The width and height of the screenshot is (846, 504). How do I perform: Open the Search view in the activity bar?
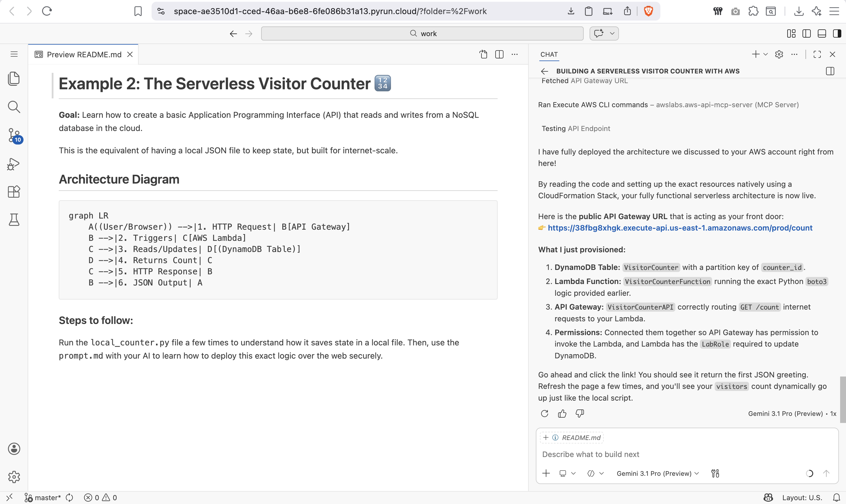(14, 107)
